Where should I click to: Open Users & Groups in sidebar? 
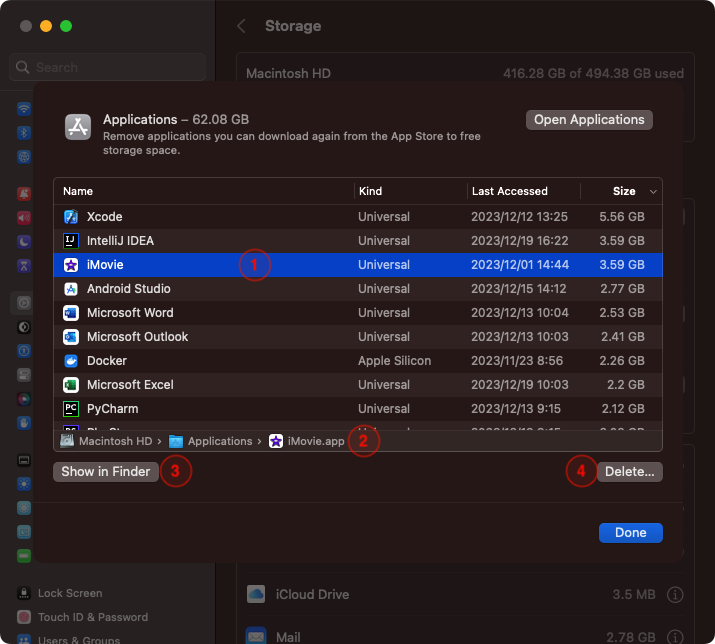pyautogui.click(x=79, y=639)
